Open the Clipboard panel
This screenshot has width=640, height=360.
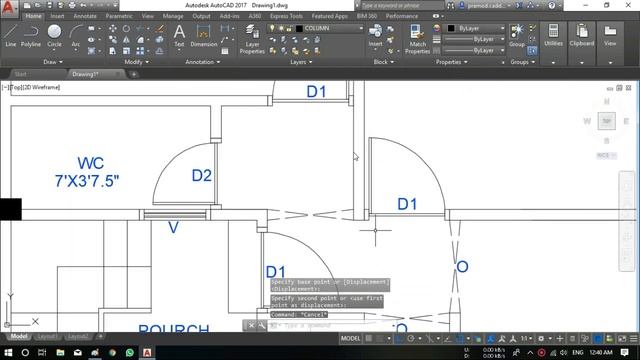point(582,35)
